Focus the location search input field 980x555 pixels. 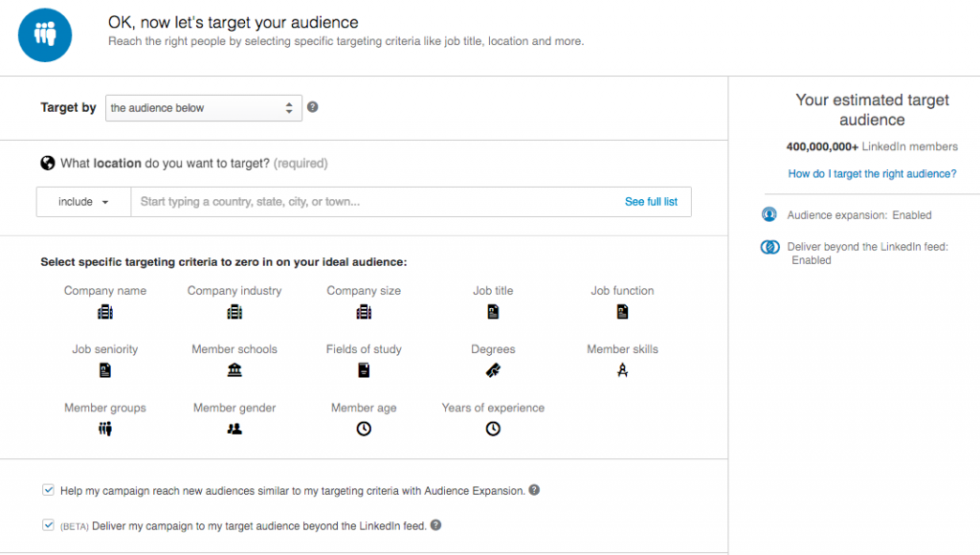[375, 202]
